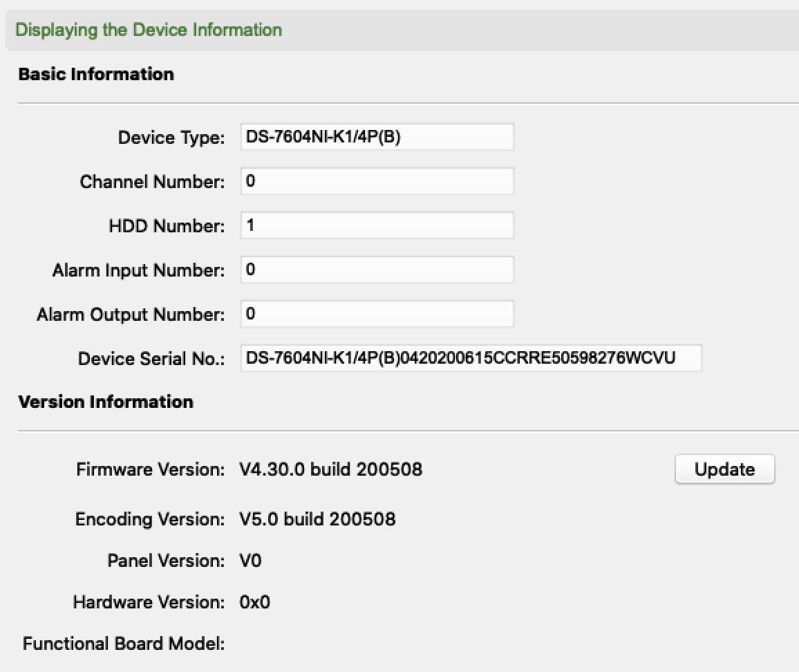Select the Device Type input field
Viewport: 799px width, 672px height.
[x=377, y=137]
